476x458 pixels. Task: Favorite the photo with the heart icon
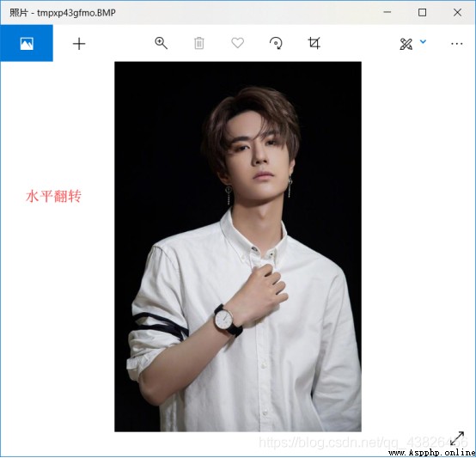pyautogui.click(x=237, y=43)
